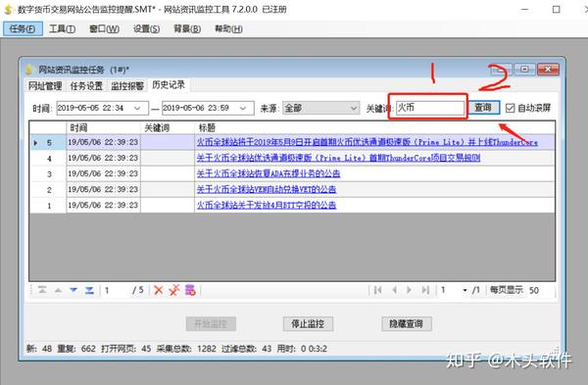Image resolution: width=588 pixels, height=385 pixels.
Task: Click the 采集总数: 1282 status text
Action: click(x=186, y=349)
